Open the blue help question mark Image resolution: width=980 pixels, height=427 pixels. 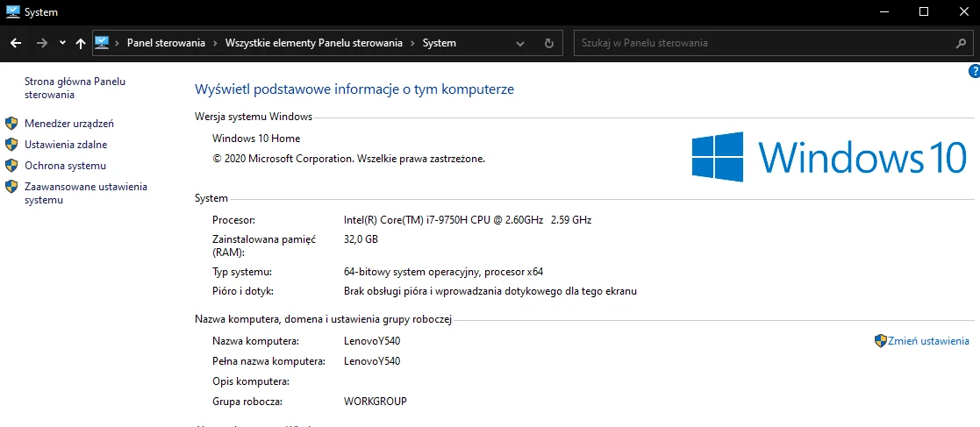[x=973, y=71]
